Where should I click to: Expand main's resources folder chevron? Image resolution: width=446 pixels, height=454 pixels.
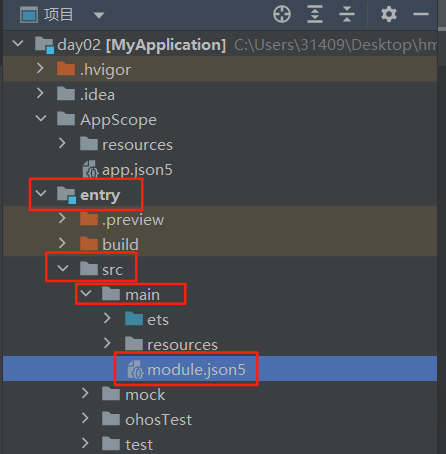[107, 343]
